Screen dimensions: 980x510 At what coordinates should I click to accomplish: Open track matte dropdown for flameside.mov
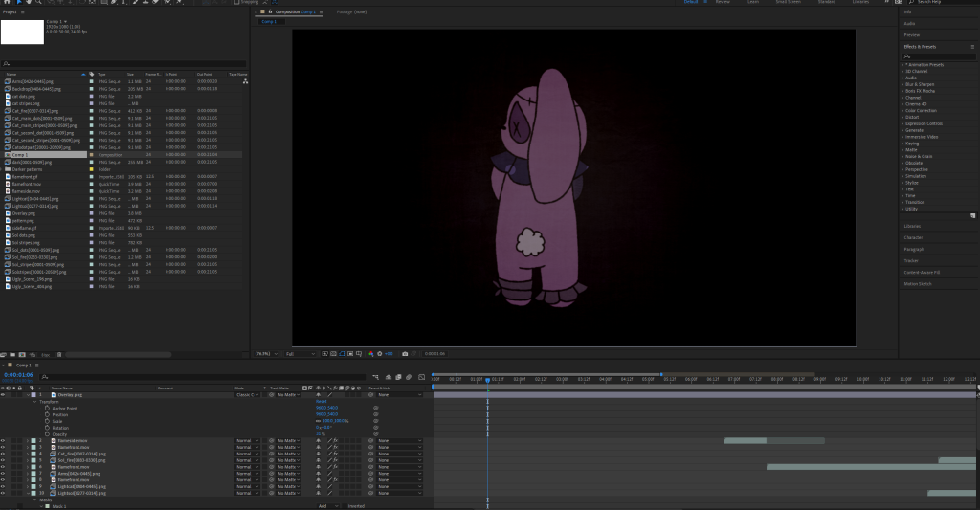(x=289, y=440)
